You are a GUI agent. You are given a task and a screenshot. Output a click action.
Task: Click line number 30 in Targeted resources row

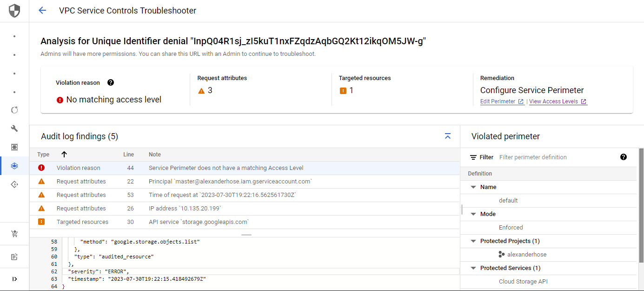pyautogui.click(x=130, y=222)
